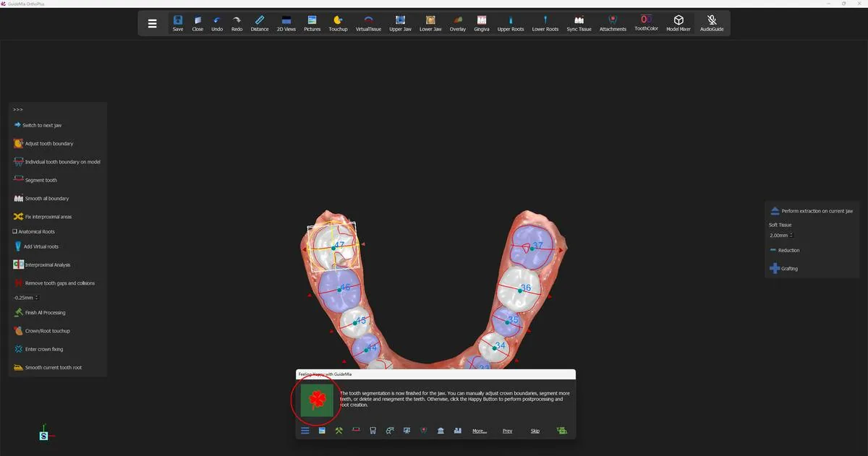Viewport: 868px width, 456px height.
Task: Click Add Virtual roots
Action: tap(36, 246)
